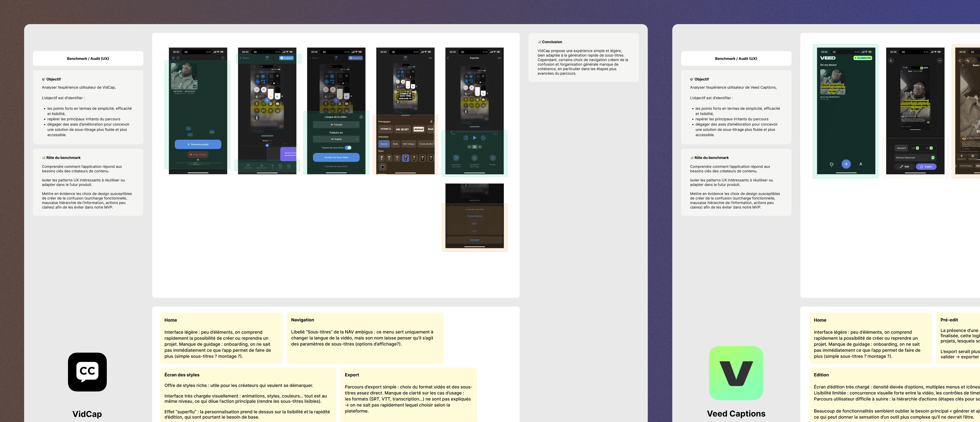The height and width of the screenshot is (422, 980).
Task: Open the Anglais translation dropdown
Action: click(x=336, y=139)
